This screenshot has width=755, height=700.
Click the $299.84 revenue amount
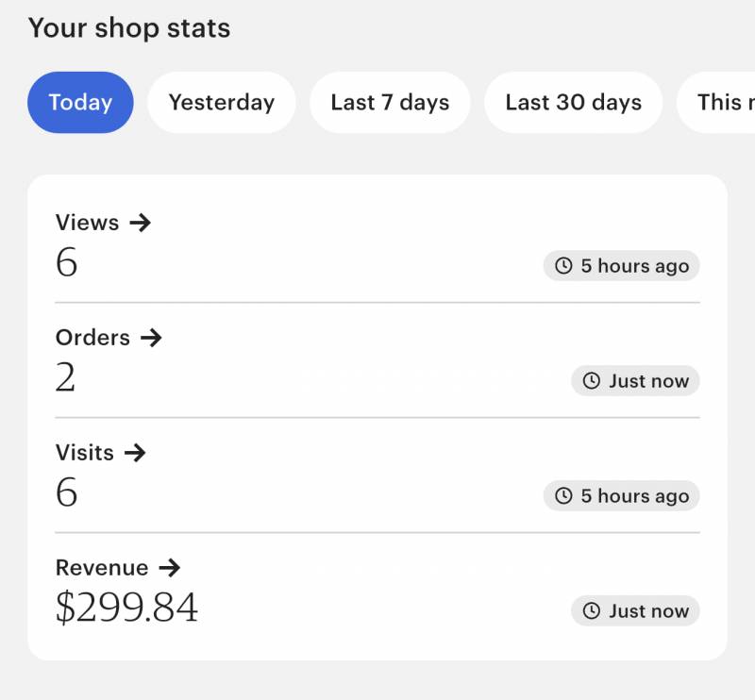(126, 608)
